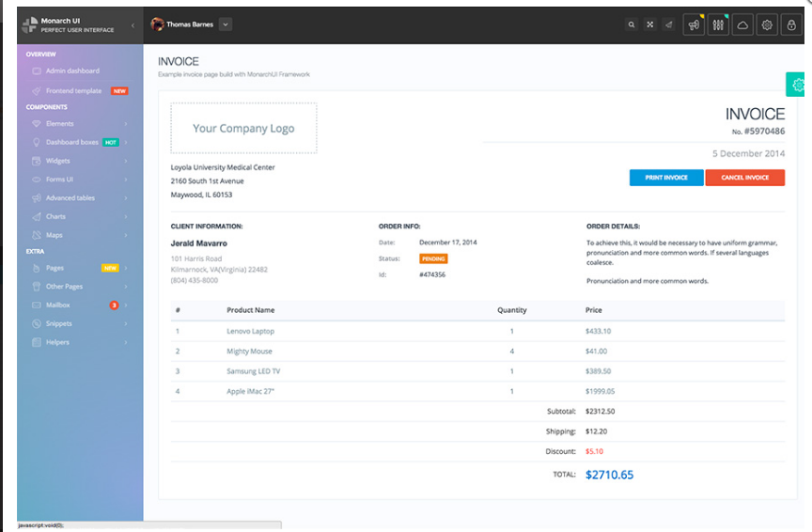Collapse the sidebar using the left chevron
Screen dimensions: 812x532
pos(133,25)
